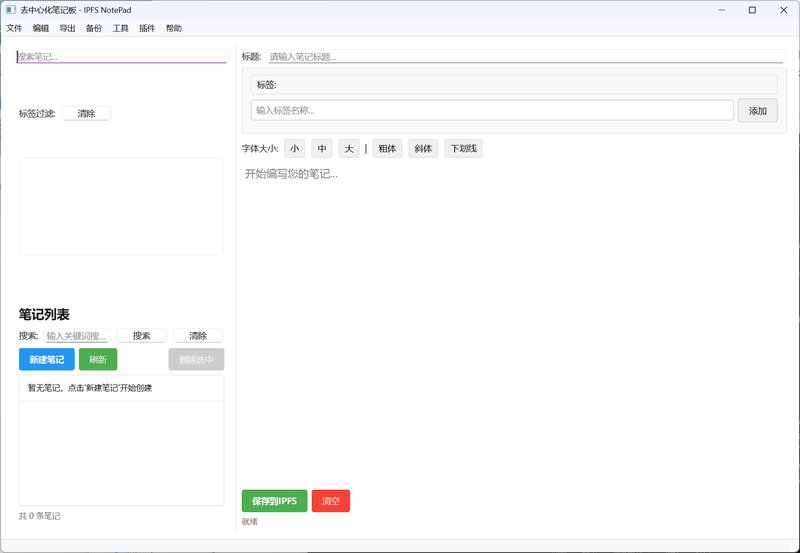
Task: Select the 暂无笔记 placeholder row
Action: pyautogui.click(x=121, y=388)
